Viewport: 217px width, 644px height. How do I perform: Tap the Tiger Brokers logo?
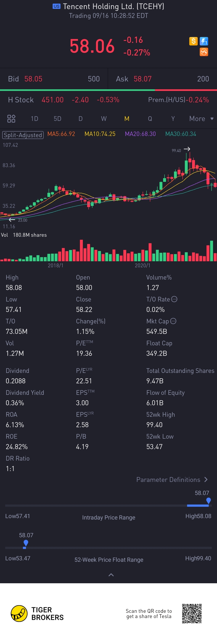[37, 613]
